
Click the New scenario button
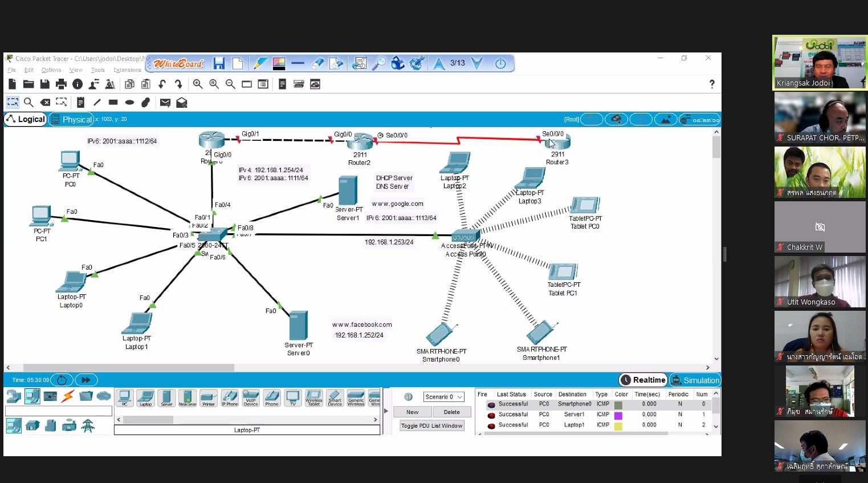(412, 412)
